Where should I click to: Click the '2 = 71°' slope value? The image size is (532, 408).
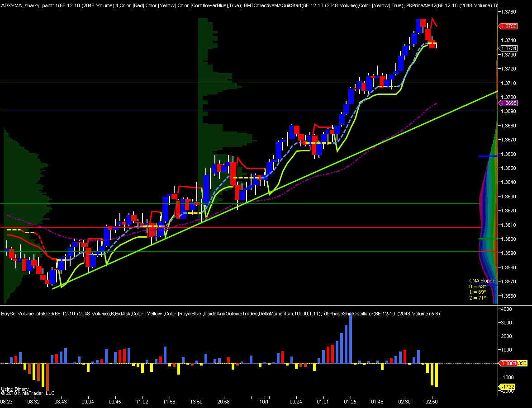tap(478, 297)
